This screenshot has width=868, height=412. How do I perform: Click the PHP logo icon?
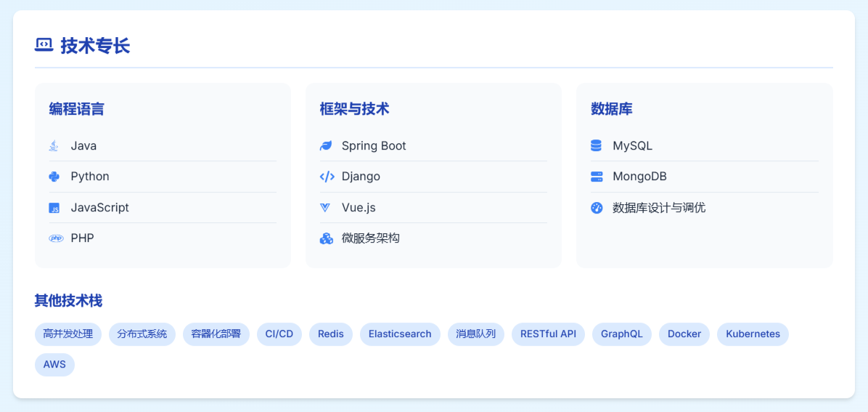pos(56,238)
